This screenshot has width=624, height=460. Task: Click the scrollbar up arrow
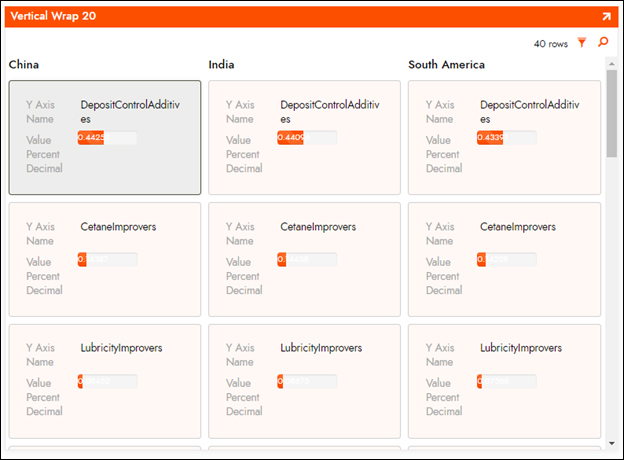coord(611,63)
